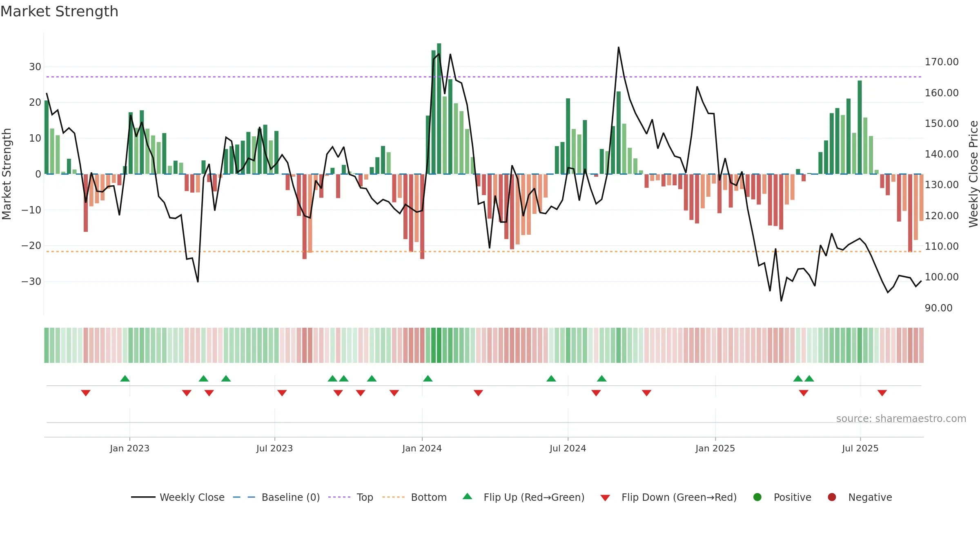Click the −20 strength axis tick
980x551 pixels.
(31, 246)
